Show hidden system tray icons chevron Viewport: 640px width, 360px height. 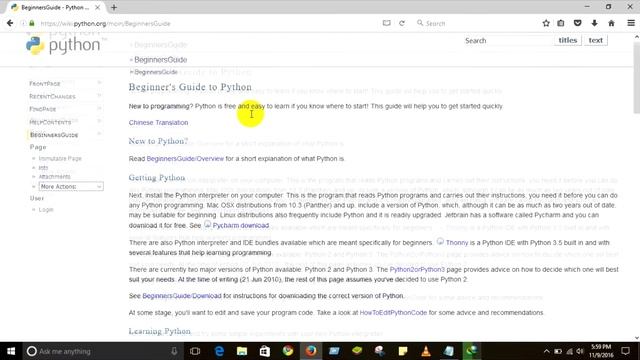[547, 351]
